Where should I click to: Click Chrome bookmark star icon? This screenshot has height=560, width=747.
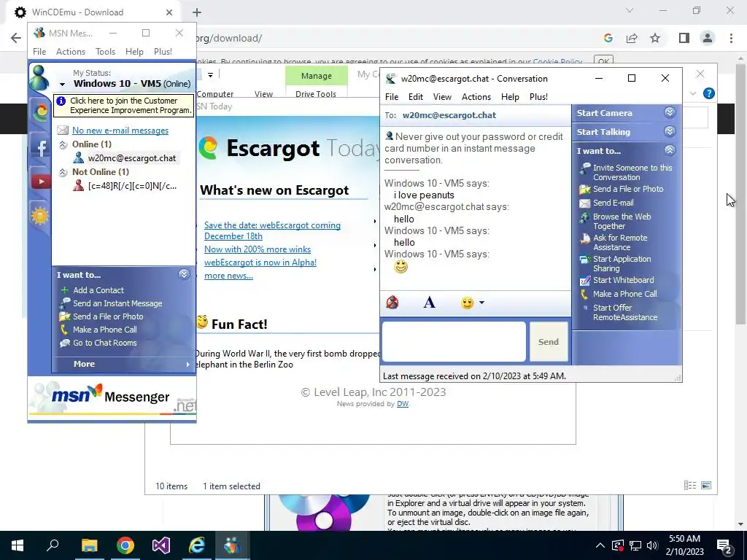click(655, 38)
